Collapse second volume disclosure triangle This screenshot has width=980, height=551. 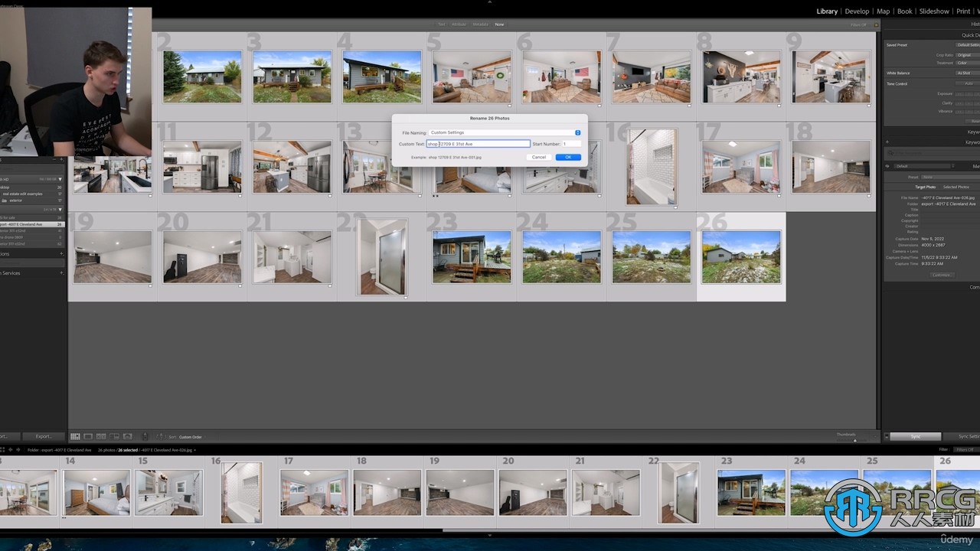60,209
